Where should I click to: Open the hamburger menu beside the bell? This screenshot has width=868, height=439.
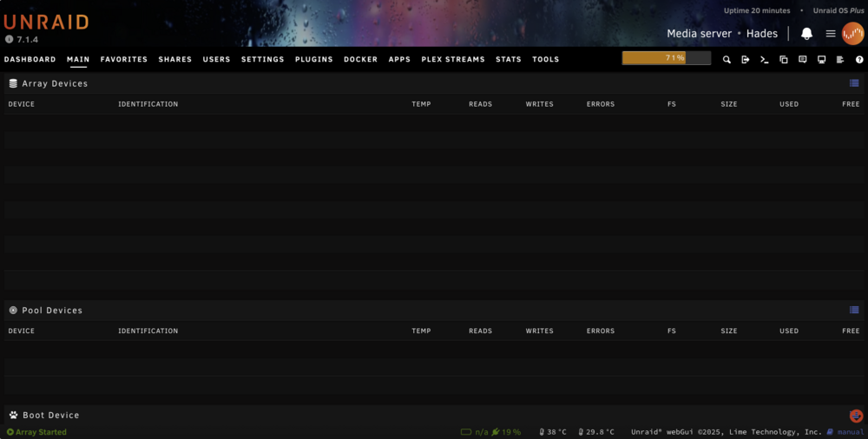click(831, 34)
